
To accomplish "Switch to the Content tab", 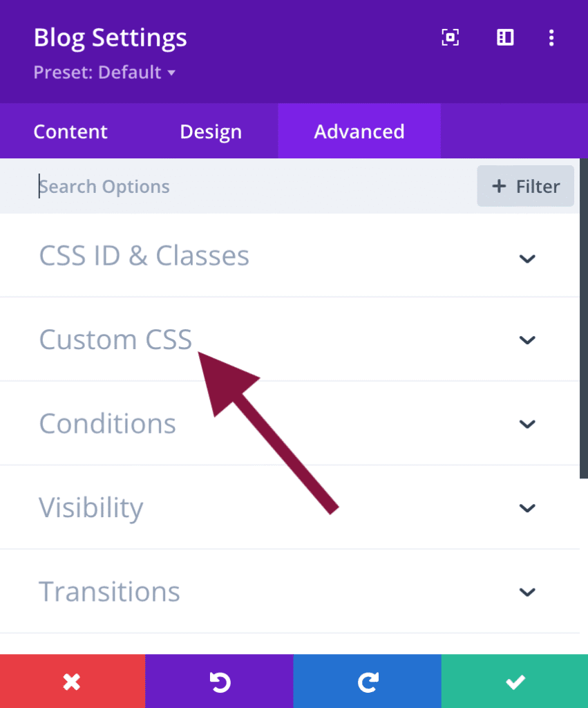I will pos(70,131).
